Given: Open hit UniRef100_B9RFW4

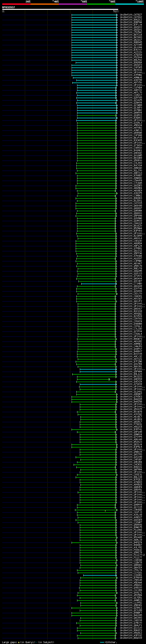Looking at the screenshot, I should click(x=131, y=22).
